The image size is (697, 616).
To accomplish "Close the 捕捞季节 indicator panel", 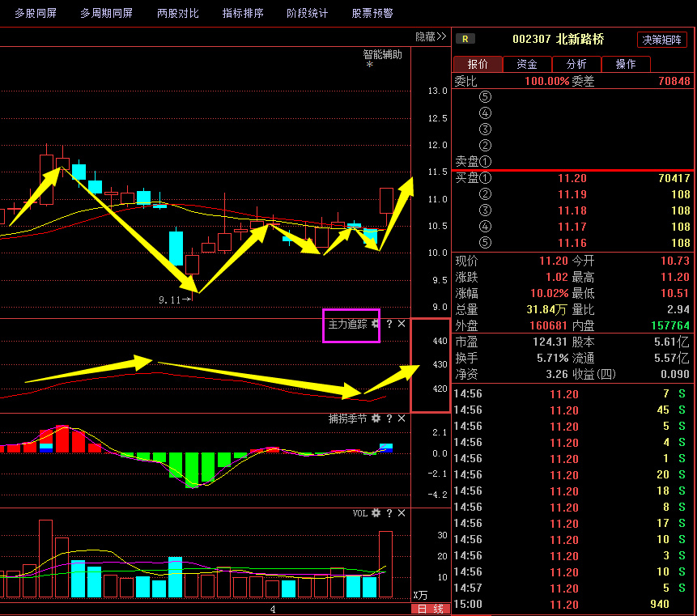I will [x=402, y=418].
